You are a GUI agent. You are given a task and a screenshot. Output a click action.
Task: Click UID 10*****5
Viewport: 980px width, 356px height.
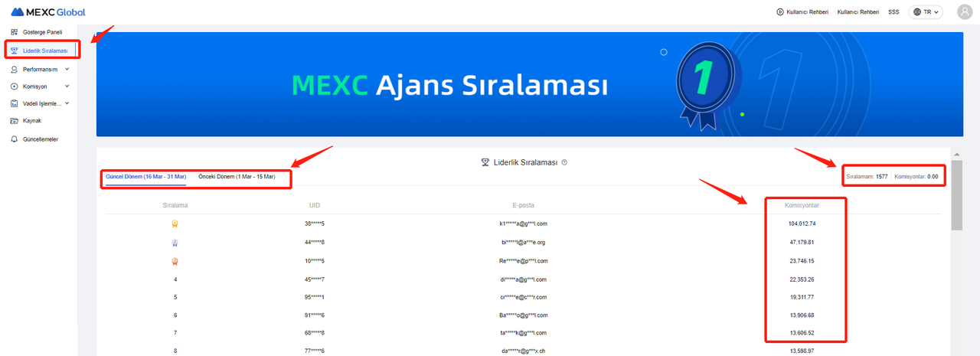coord(315,260)
